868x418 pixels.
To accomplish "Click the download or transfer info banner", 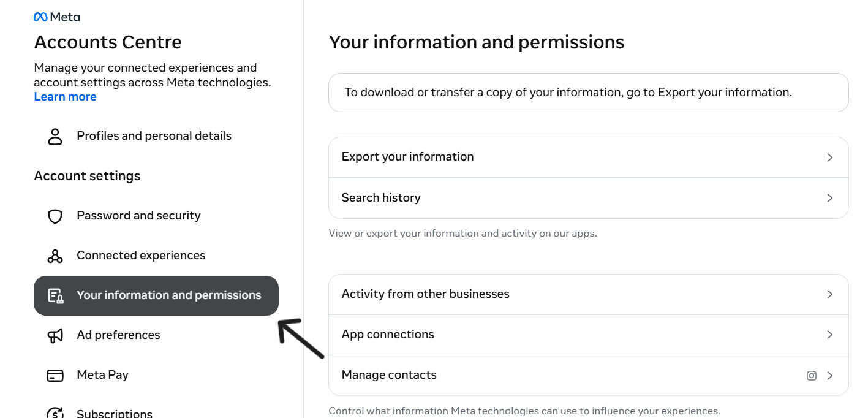I will pos(589,93).
